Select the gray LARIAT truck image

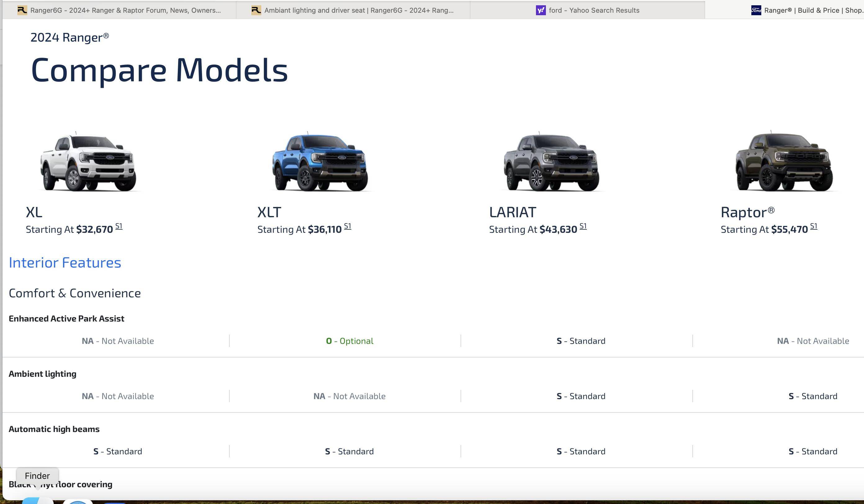click(551, 161)
